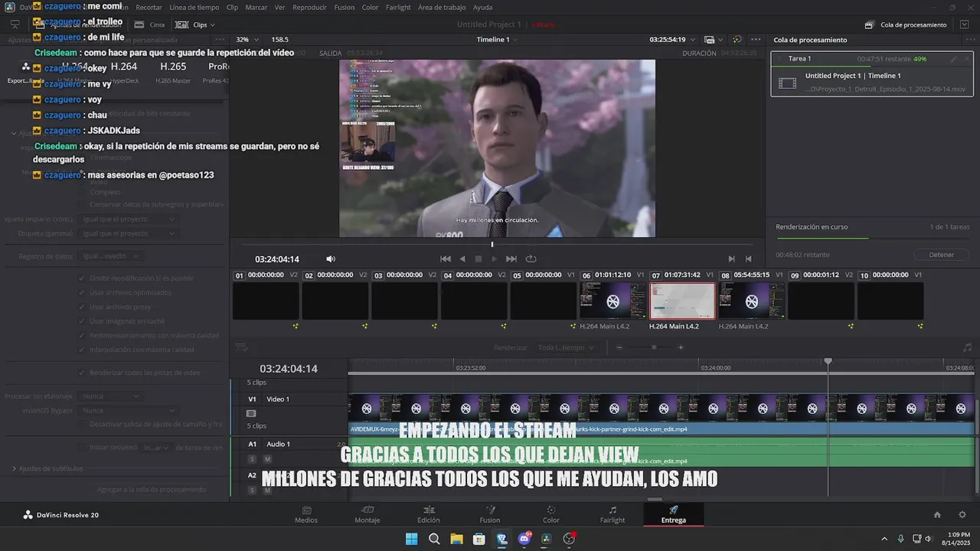
Task: Toggle Usar archivos optimizados checkbox
Action: [x=82, y=292]
